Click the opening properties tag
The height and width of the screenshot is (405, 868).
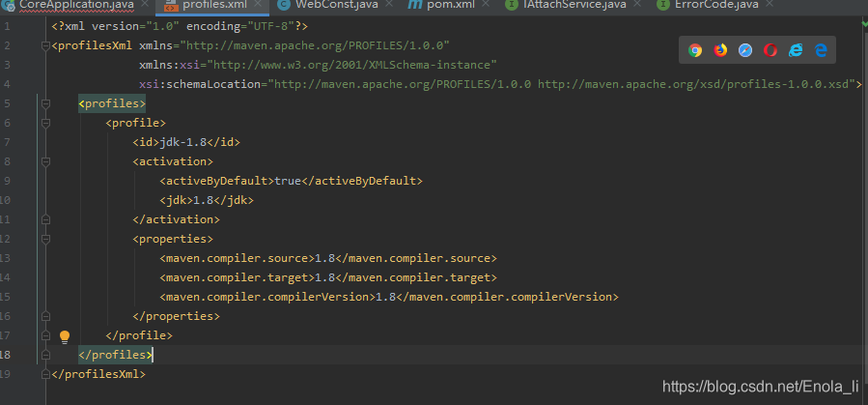pos(173,239)
